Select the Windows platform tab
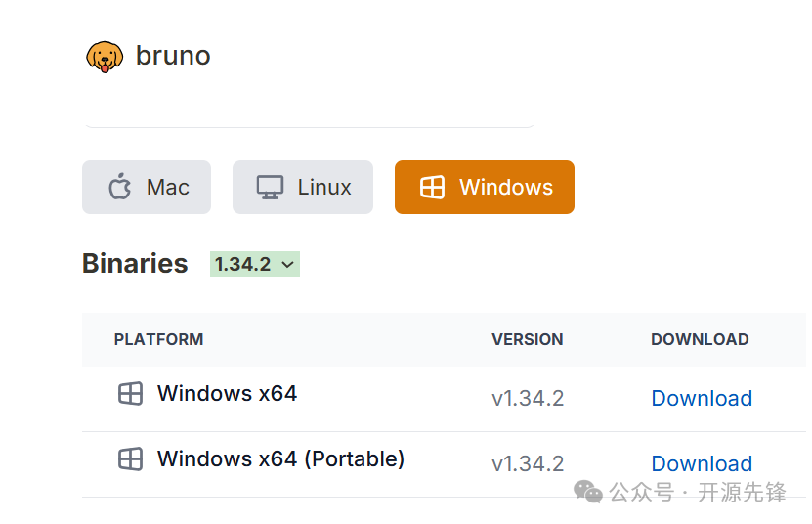Viewport: 812px width, 524px height. pos(485,187)
